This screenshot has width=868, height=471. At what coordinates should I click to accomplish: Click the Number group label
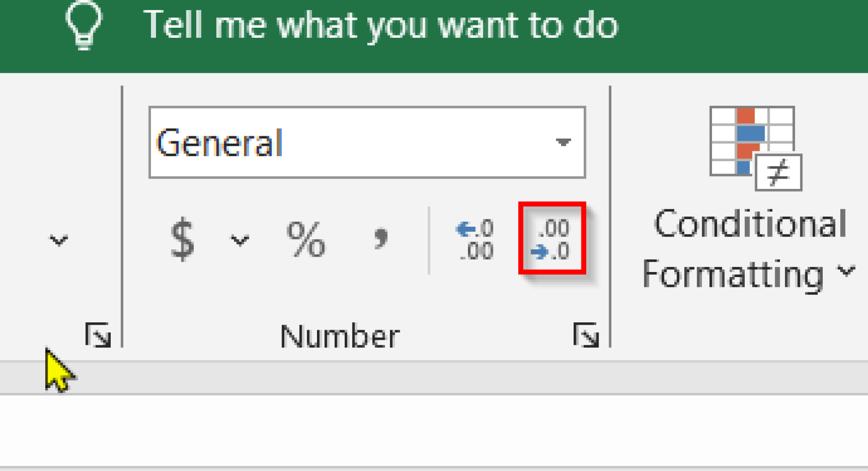coord(338,334)
